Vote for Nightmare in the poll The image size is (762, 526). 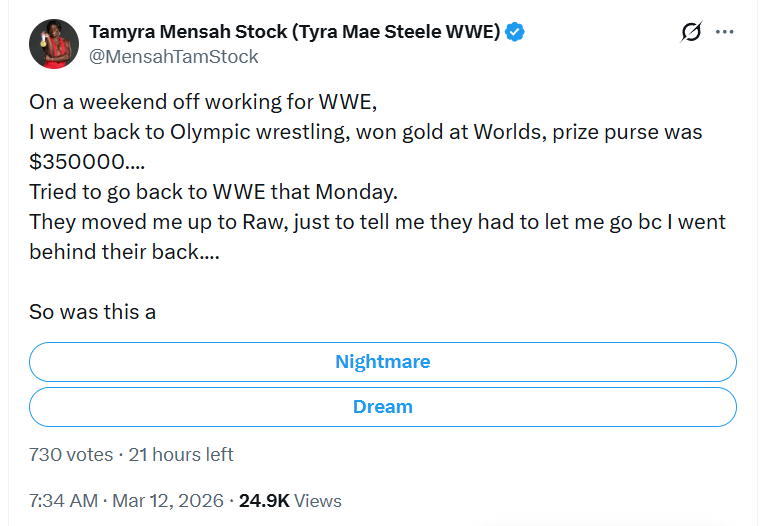point(382,361)
